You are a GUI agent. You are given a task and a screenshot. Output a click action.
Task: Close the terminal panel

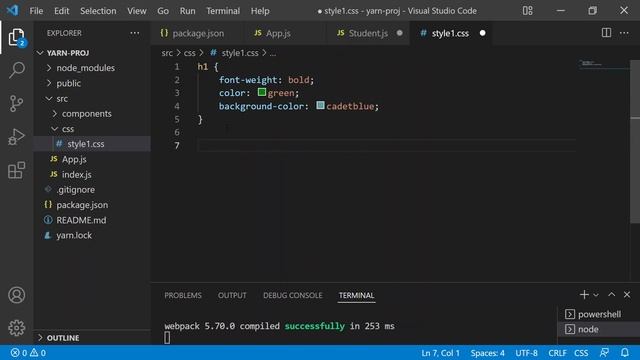click(627, 294)
